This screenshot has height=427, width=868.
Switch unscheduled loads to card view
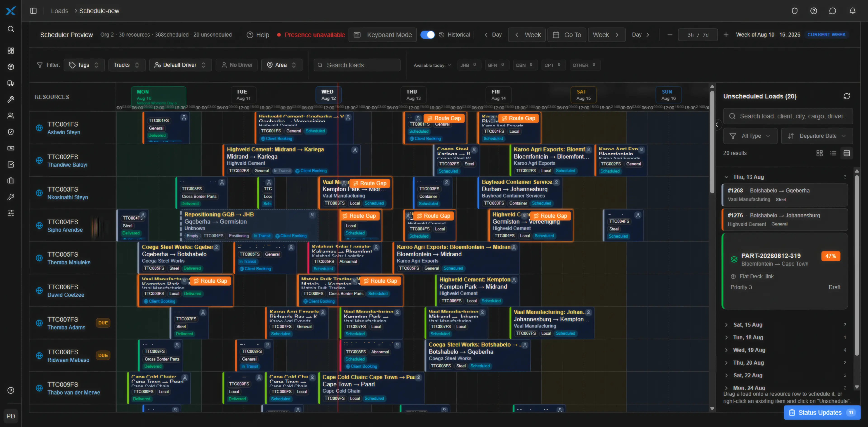[847, 153]
